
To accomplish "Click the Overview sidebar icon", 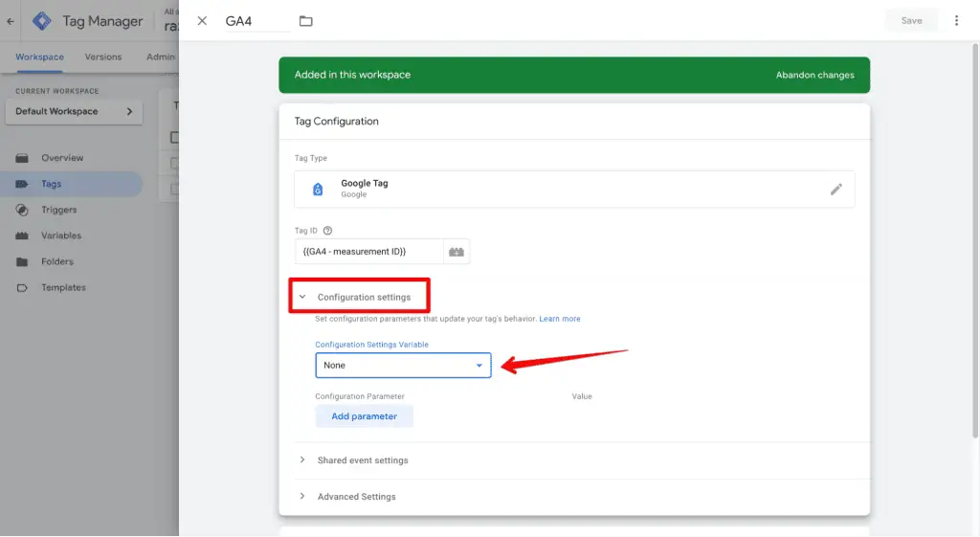I will pos(22,158).
